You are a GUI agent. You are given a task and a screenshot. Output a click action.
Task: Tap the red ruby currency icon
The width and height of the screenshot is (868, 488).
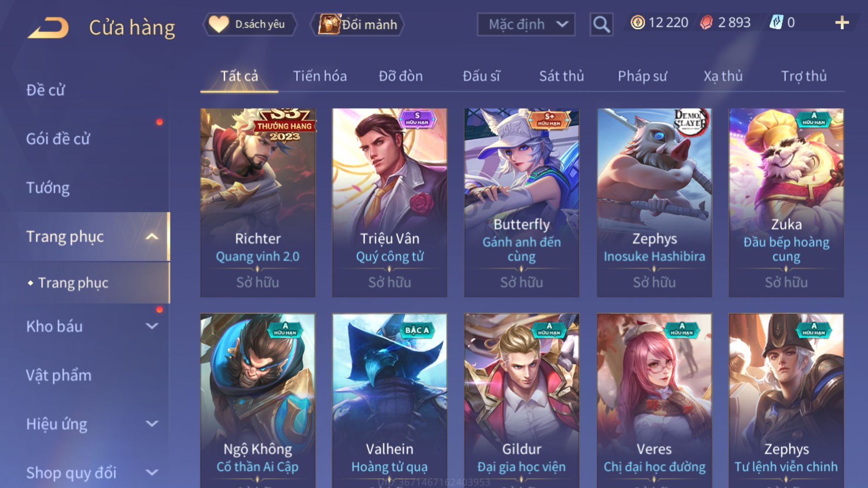(706, 23)
